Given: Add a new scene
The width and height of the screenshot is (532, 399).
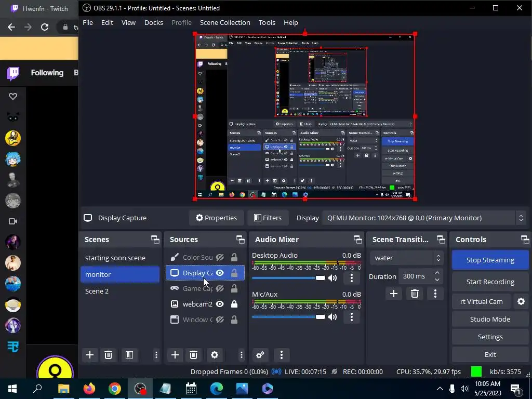Looking at the screenshot, I should pyautogui.click(x=89, y=355).
